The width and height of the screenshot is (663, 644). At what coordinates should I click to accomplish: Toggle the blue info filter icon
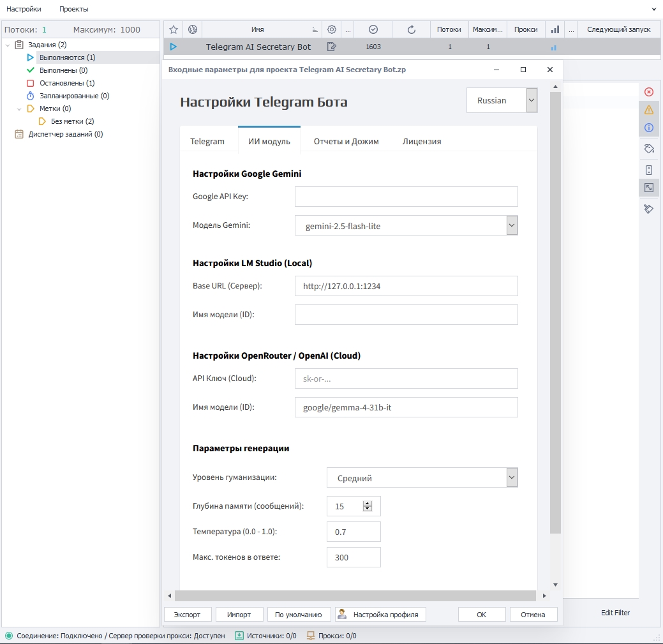pyautogui.click(x=648, y=128)
